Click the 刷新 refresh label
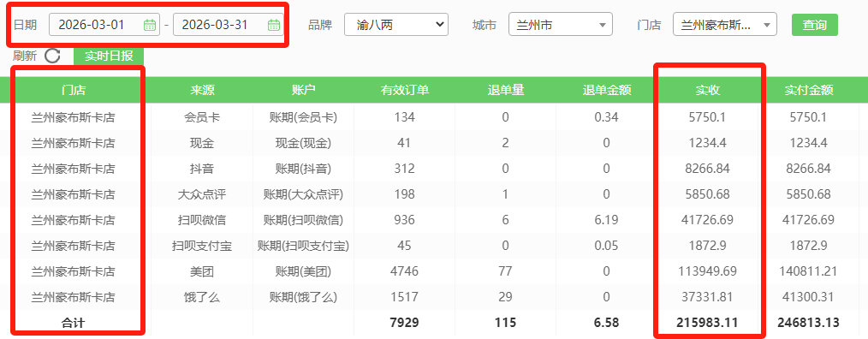The width and height of the screenshot is (868, 339). tap(25, 56)
